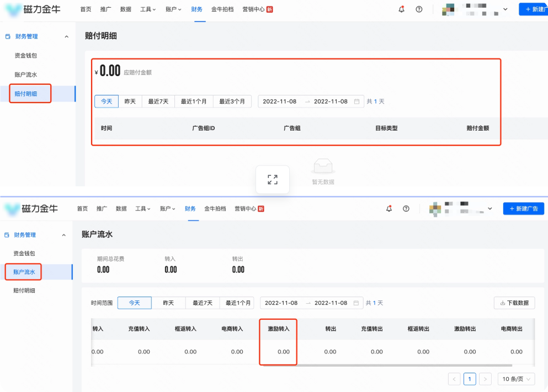Screen dimensions: 548x392
Task: Open the help question-mark icon
Action: click(x=419, y=9)
